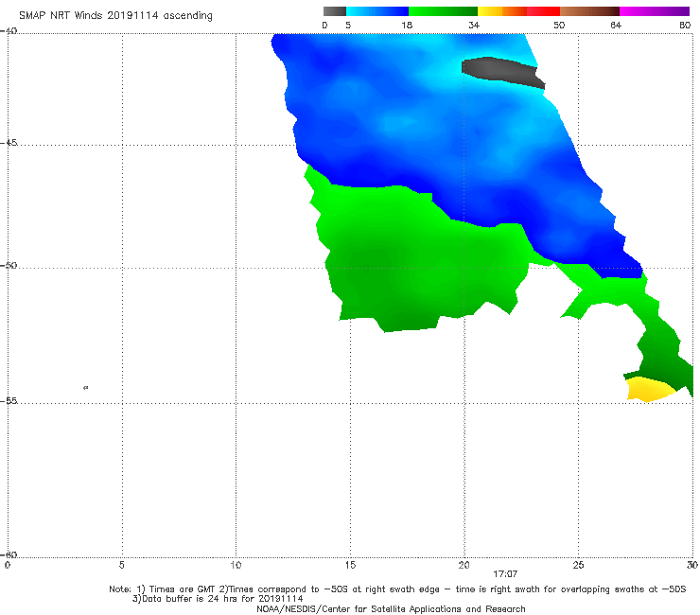700x615 pixels.
Task: Click the NOAA/NESDIS Center for Satellite Applications credit
Action: coord(391,609)
